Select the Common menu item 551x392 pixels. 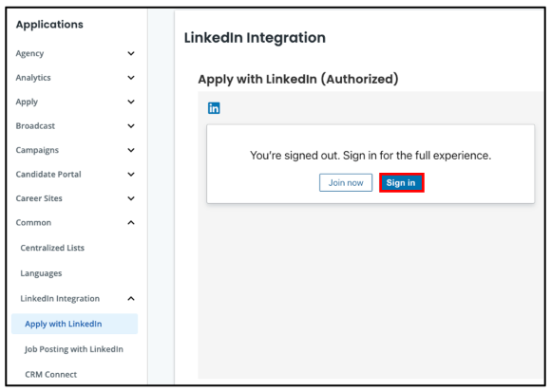[x=33, y=222]
